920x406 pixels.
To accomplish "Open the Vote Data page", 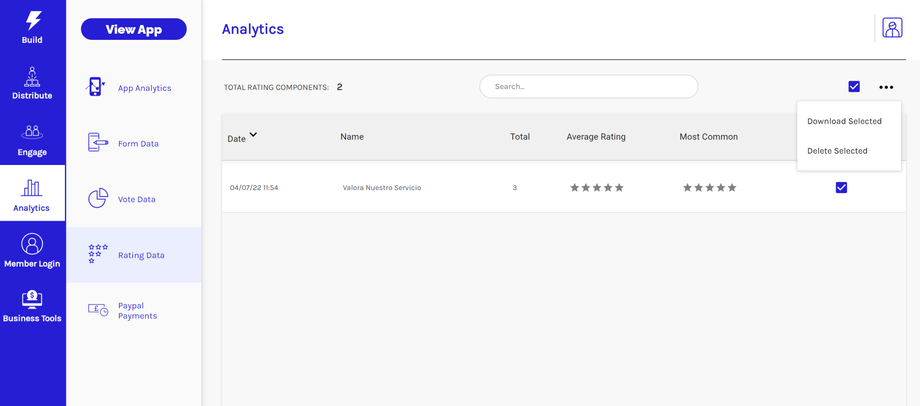I will click(136, 199).
